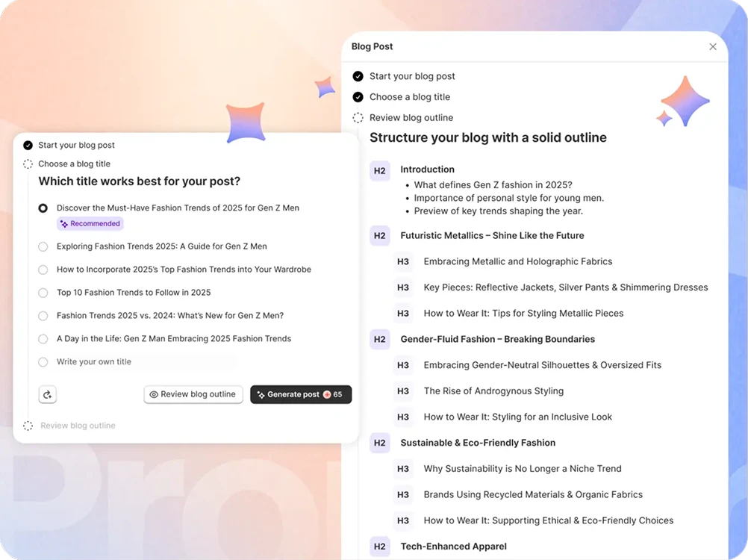Click the 'Generate post' button
The image size is (748, 560).
pos(300,394)
